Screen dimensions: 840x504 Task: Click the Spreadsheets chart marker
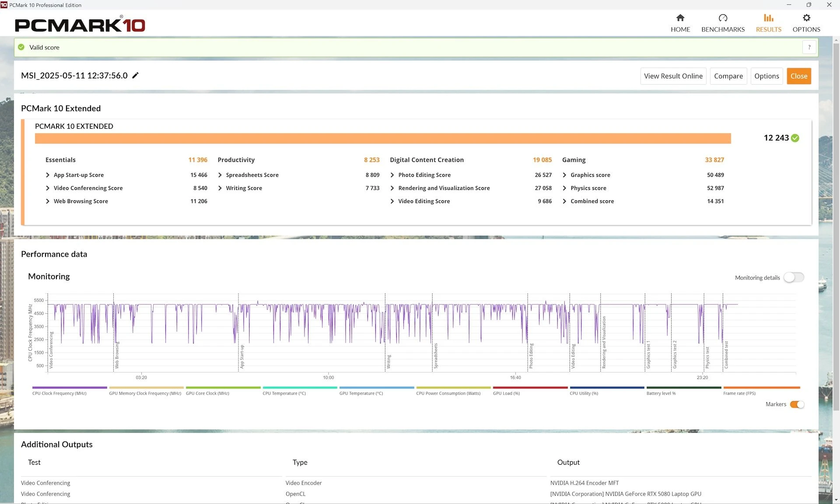pyautogui.click(x=436, y=356)
